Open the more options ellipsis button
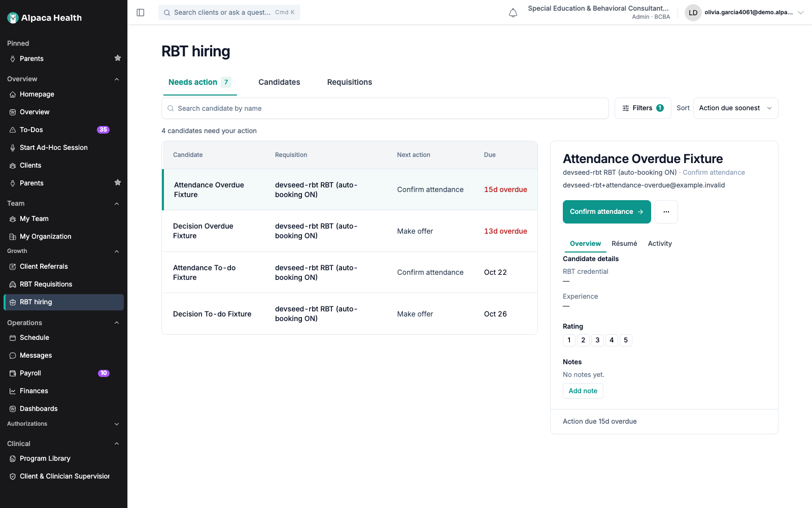Screen dimensions: 812x508 666,212
